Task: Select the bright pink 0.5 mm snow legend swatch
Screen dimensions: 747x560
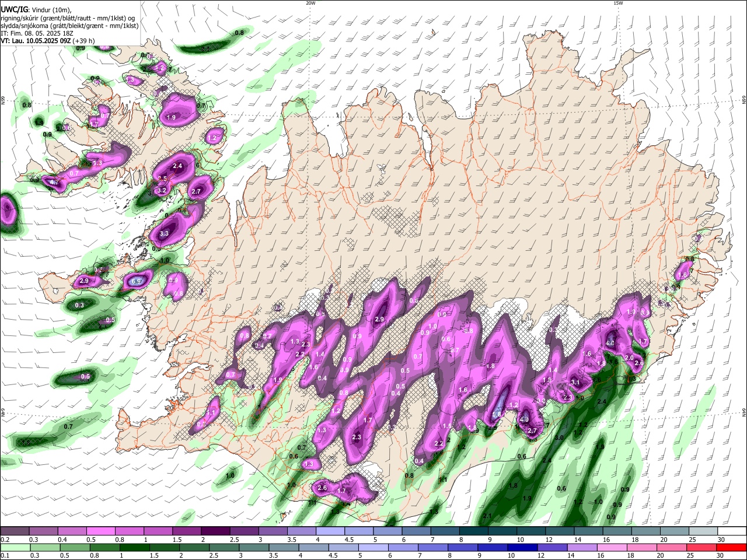Action: [100, 531]
